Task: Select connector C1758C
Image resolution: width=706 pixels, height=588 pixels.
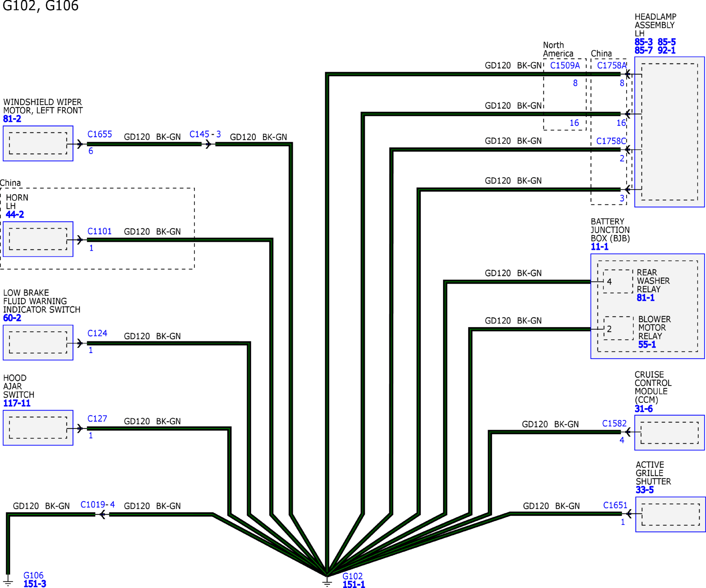Action: click(611, 141)
